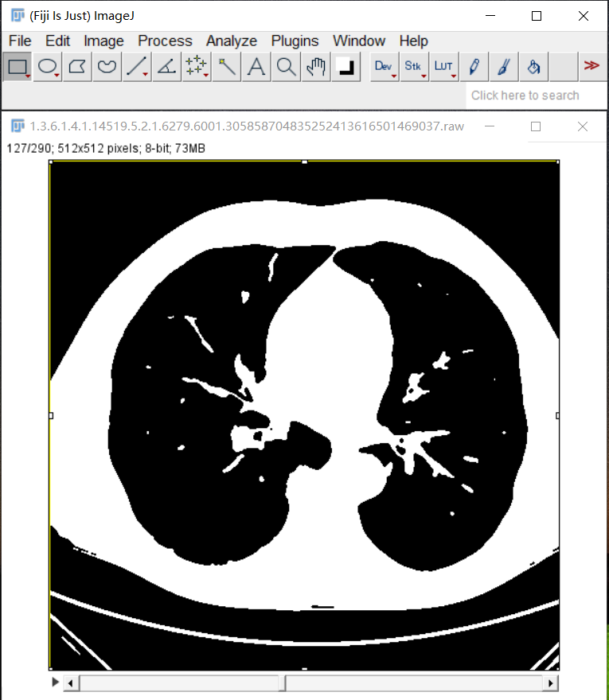The image size is (609, 700).
Task: Select the Wand tracing tool
Action: click(227, 67)
